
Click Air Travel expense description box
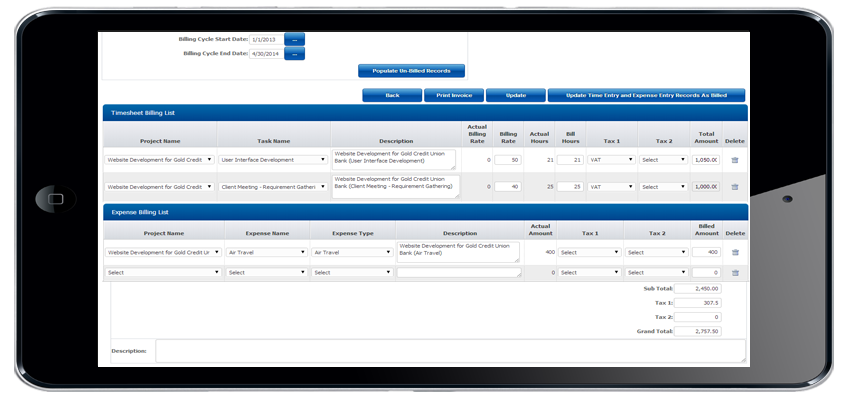tap(459, 252)
